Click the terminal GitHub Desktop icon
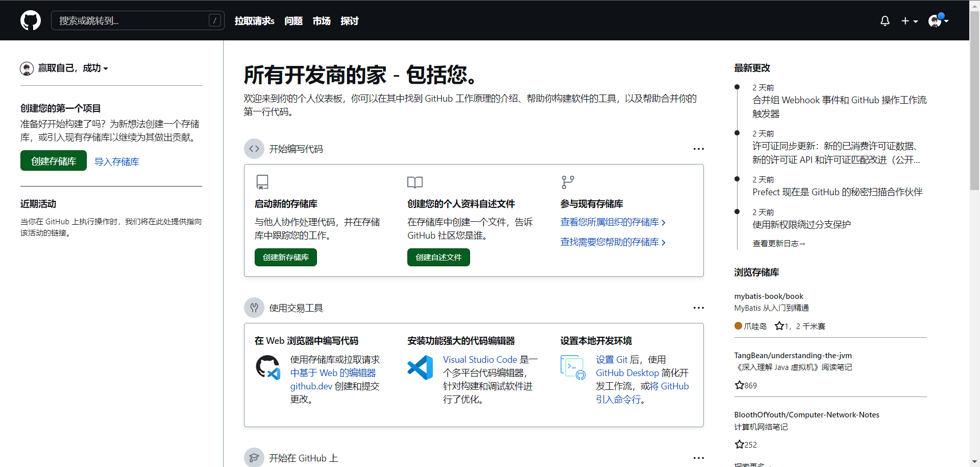The image size is (980, 467). coord(573,367)
